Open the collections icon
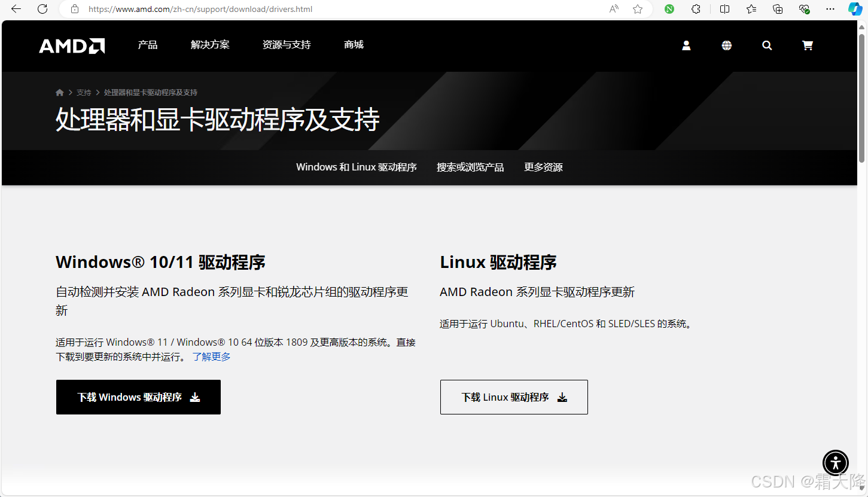868x497 pixels. click(x=778, y=9)
